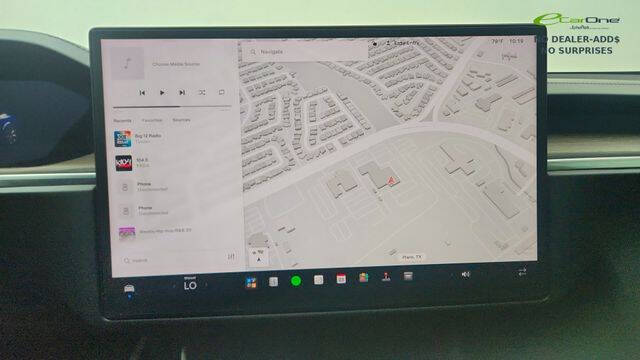Toggle shuffle in media player
The height and width of the screenshot is (360, 640).
click(202, 93)
